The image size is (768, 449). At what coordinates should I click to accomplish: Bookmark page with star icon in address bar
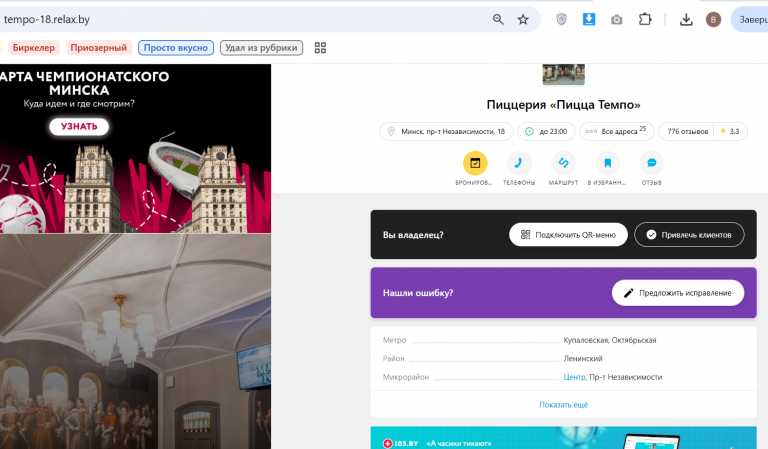click(523, 20)
